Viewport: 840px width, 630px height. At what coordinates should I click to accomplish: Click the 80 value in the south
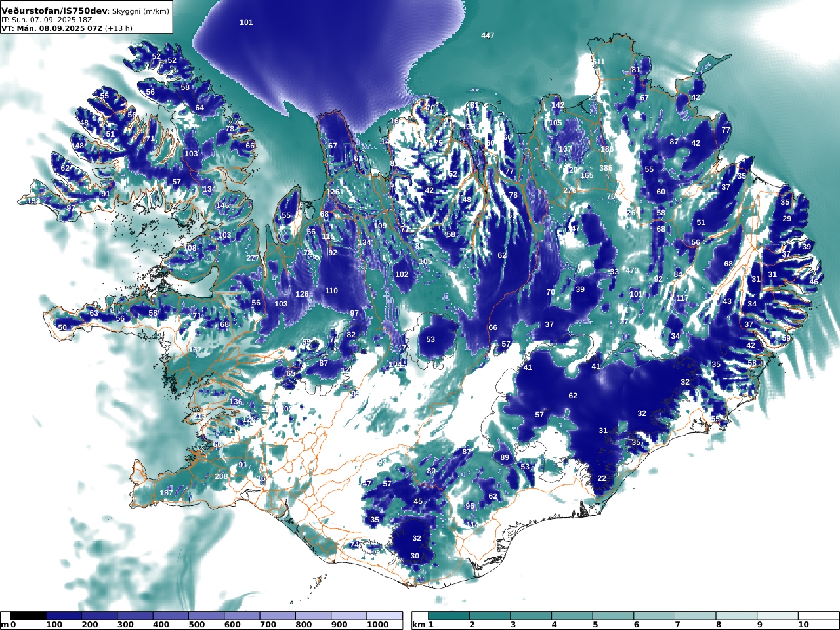point(431,471)
